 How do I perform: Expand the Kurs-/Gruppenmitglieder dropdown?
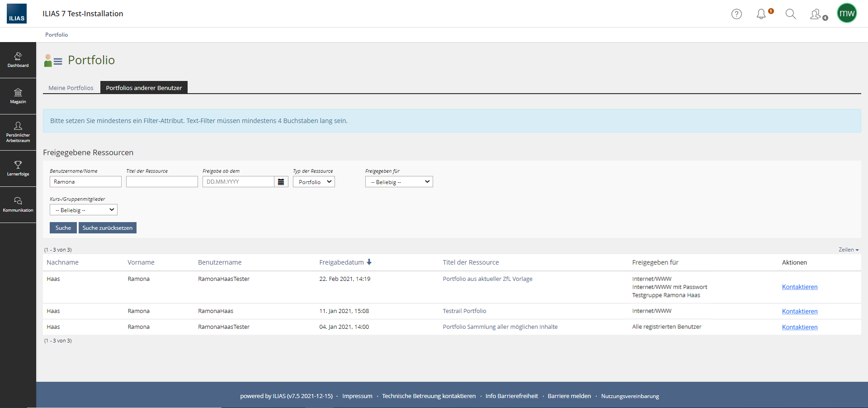click(83, 210)
